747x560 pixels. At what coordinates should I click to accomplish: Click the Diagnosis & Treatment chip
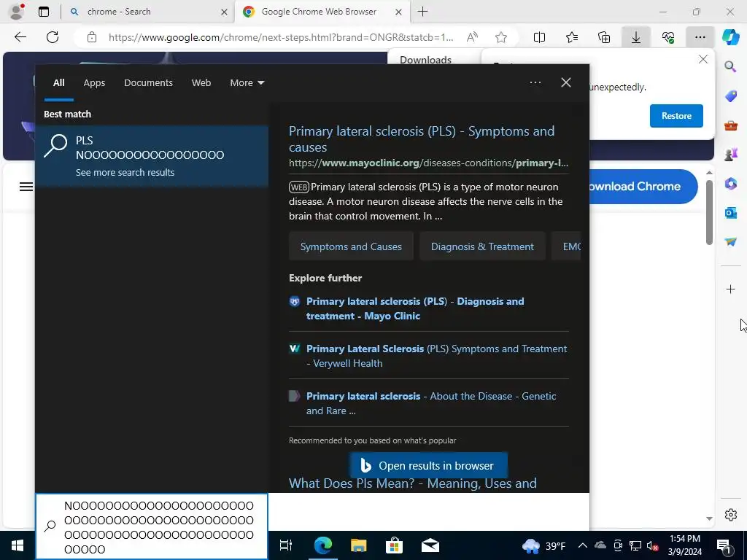click(482, 246)
